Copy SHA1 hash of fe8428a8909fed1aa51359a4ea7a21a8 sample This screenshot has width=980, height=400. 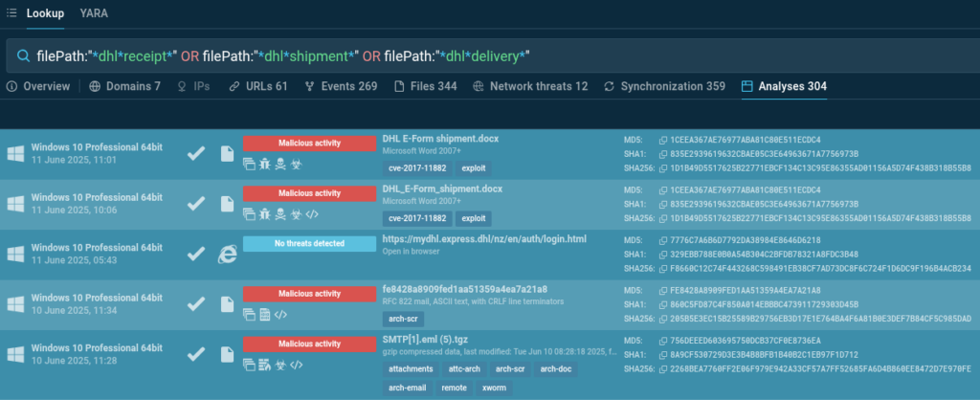[663, 304]
